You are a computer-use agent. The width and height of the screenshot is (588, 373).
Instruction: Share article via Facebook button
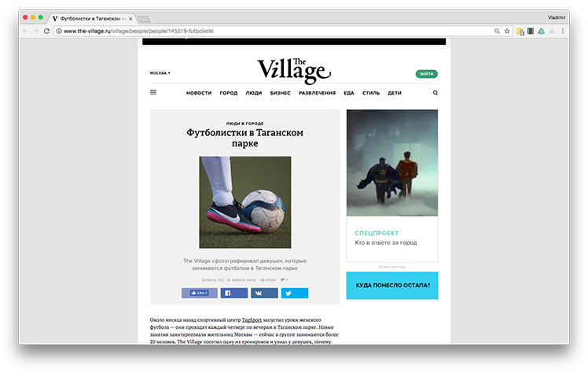tap(234, 293)
